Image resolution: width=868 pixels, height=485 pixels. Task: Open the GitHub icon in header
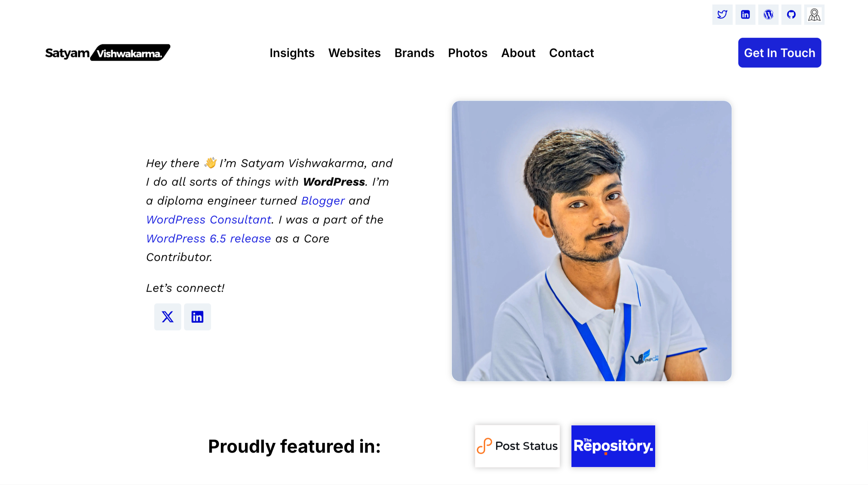coord(791,15)
